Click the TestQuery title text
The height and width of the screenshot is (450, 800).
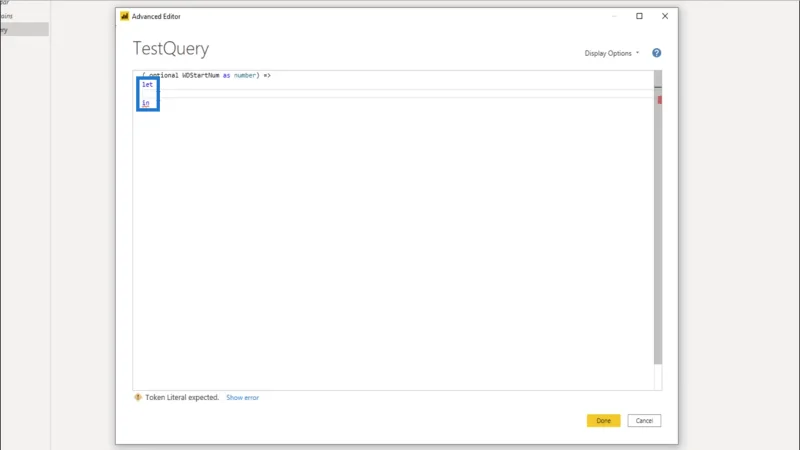(x=171, y=48)
